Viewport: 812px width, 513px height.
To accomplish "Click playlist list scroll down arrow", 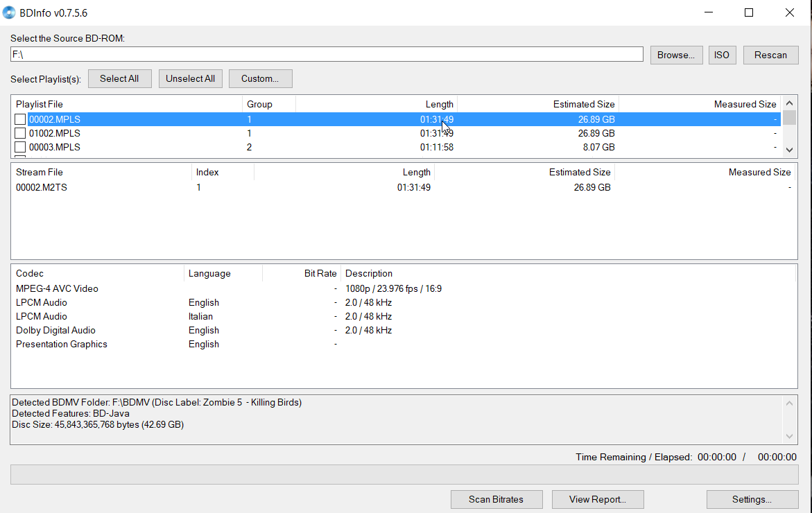I will coord(789,150).
